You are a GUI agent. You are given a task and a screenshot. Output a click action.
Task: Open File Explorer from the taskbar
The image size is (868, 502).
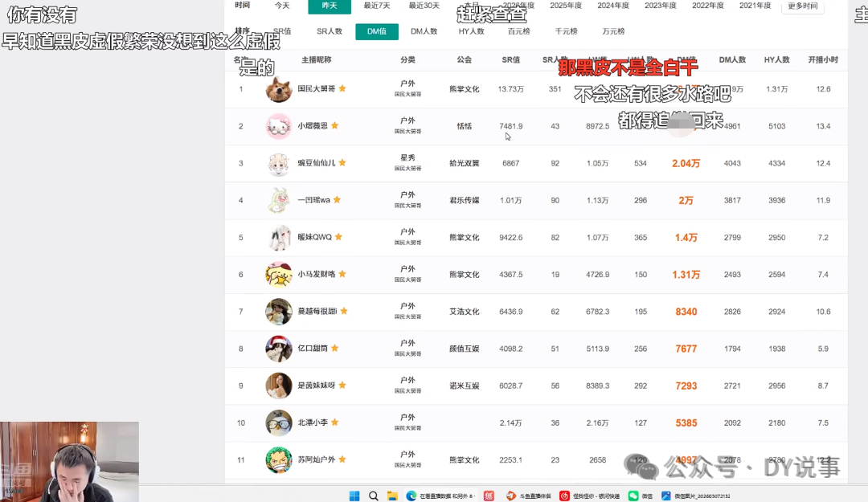point(392,496)
